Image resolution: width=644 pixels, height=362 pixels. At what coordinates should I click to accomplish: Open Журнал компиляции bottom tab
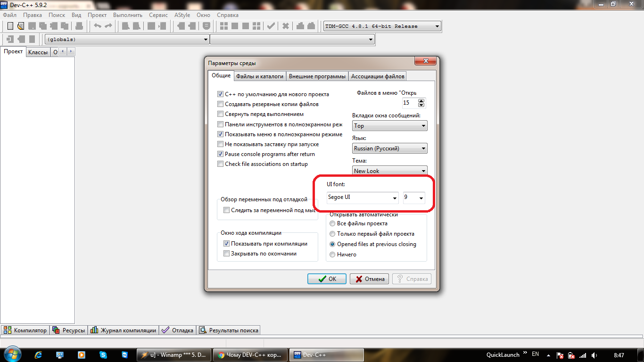pyautogui.click(x=123, y=330)
